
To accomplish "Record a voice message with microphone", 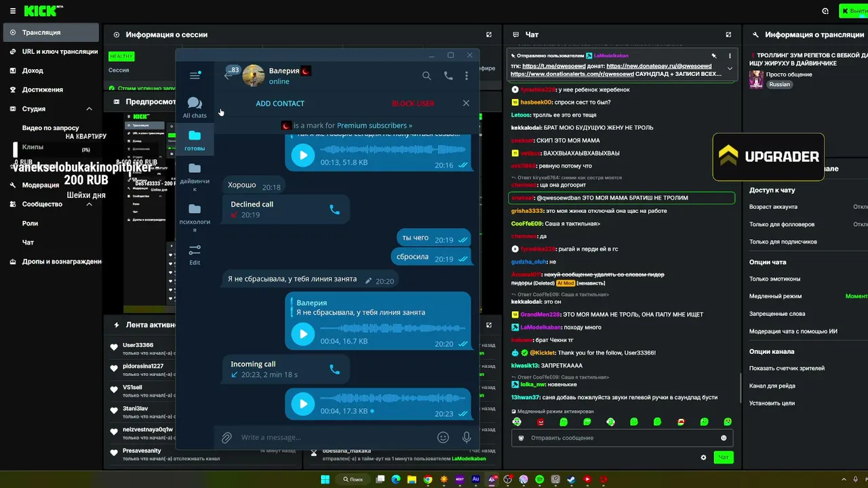I will click(467, 438).
